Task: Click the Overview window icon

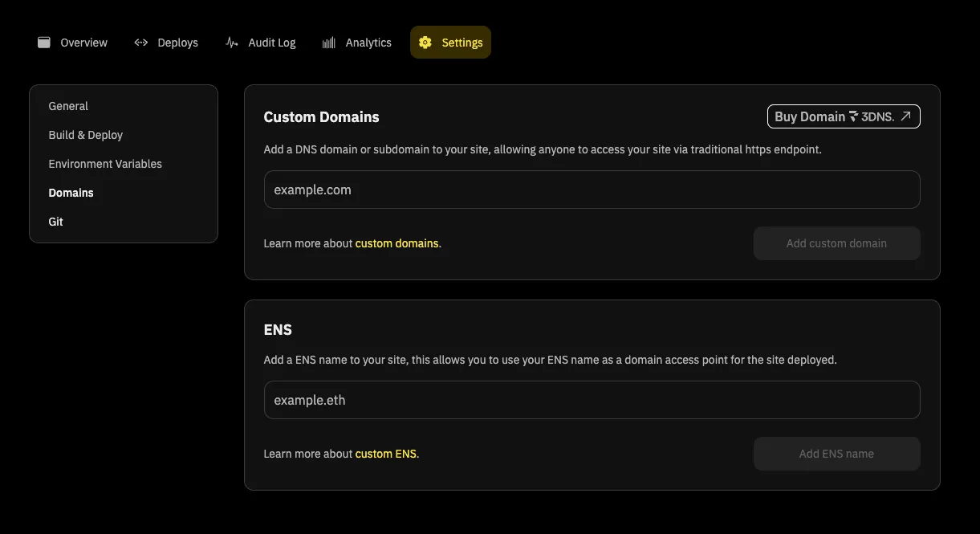Action: tap(44, 43)
